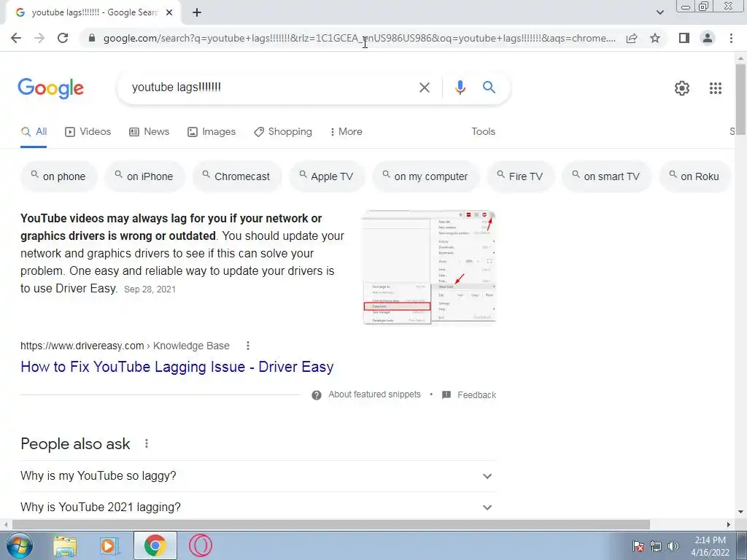747x560 pixels.
Task: Click inside the Google search text field
Action: tap(271, 87)
